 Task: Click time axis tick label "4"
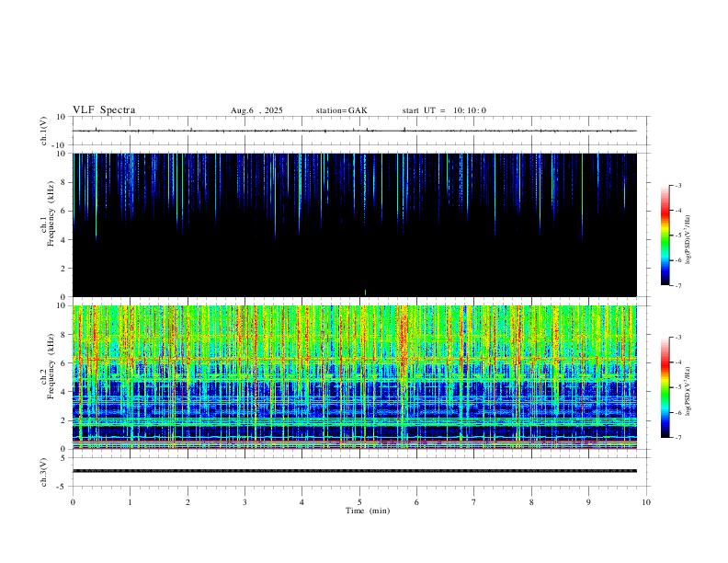point(301,502)
